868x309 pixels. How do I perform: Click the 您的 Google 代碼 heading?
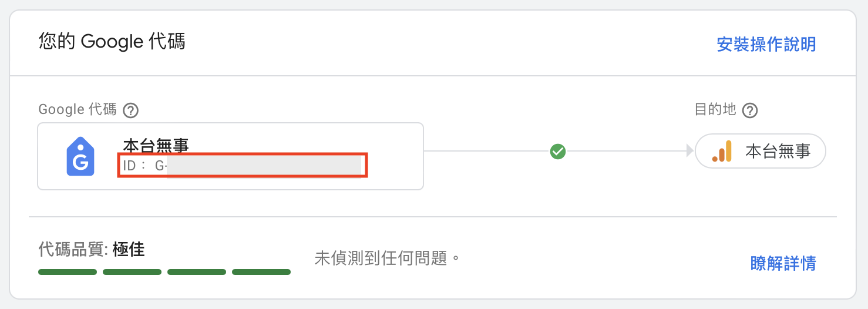pos(112,42)
